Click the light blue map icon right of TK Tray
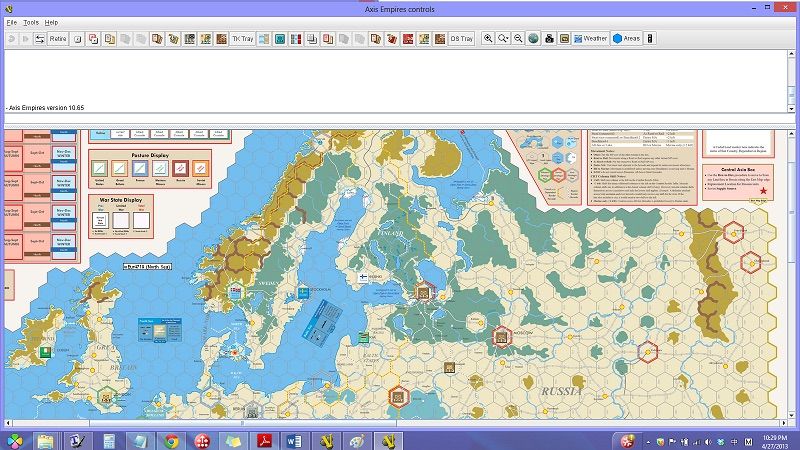The image size is (800, 450). [264, 39]
